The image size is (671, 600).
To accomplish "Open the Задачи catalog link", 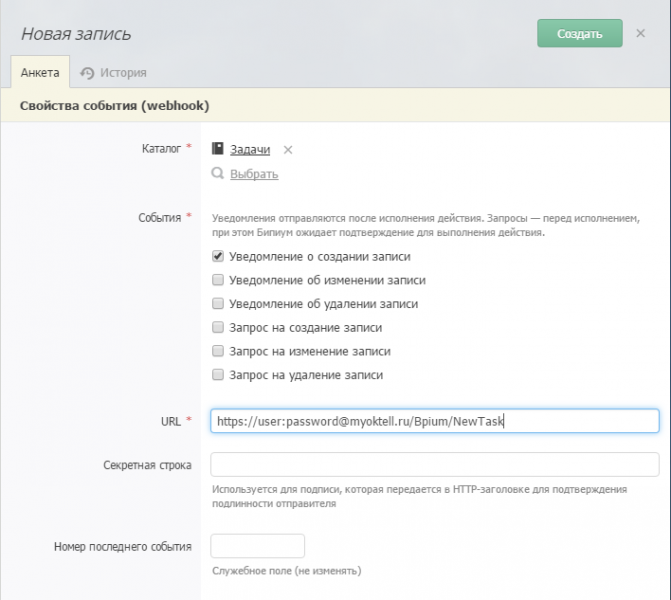I will tap(250, 149).
